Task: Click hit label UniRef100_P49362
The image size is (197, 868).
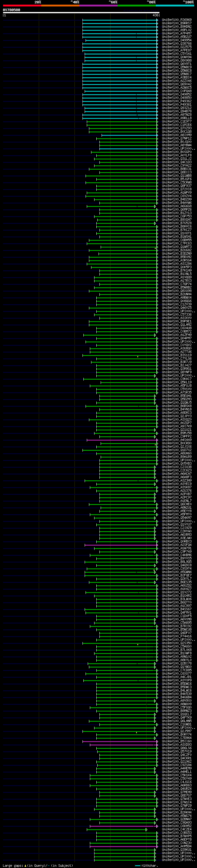Action: [x=177, y=101]
